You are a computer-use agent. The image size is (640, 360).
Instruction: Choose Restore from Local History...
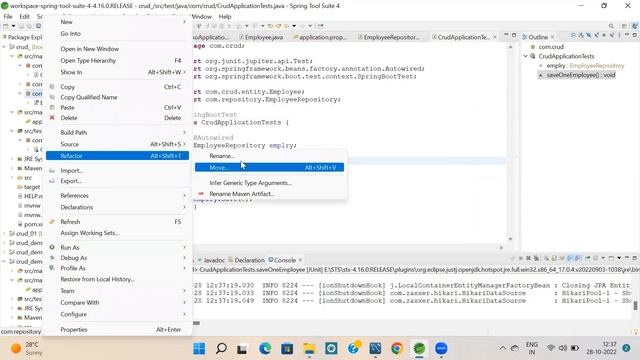tap(117, 279)
